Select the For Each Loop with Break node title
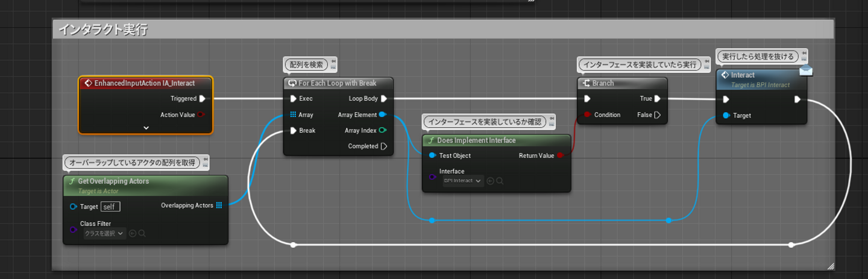The width and height of the screenshot is (868, 279). [x=338, y=83]
